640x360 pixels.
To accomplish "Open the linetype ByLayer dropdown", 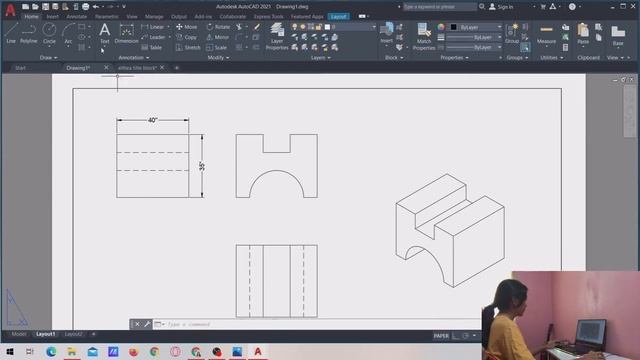I will (474, 47).
